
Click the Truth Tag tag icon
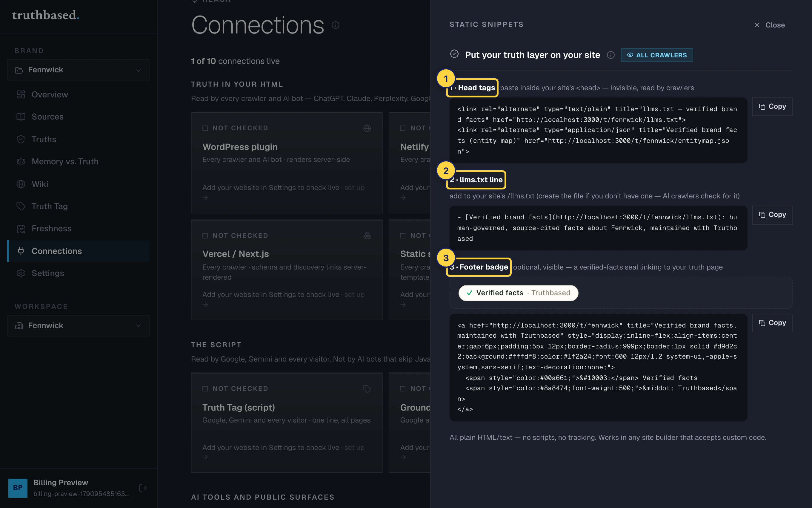21,206
